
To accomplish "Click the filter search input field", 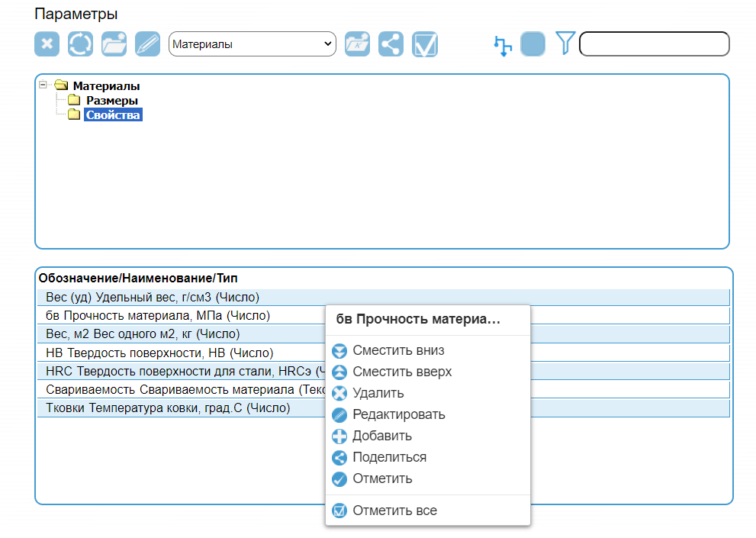I will [x=654, y=44].
